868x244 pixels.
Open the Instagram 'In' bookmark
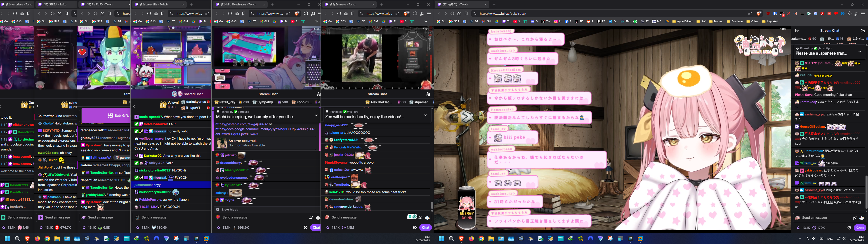[558, 21]
